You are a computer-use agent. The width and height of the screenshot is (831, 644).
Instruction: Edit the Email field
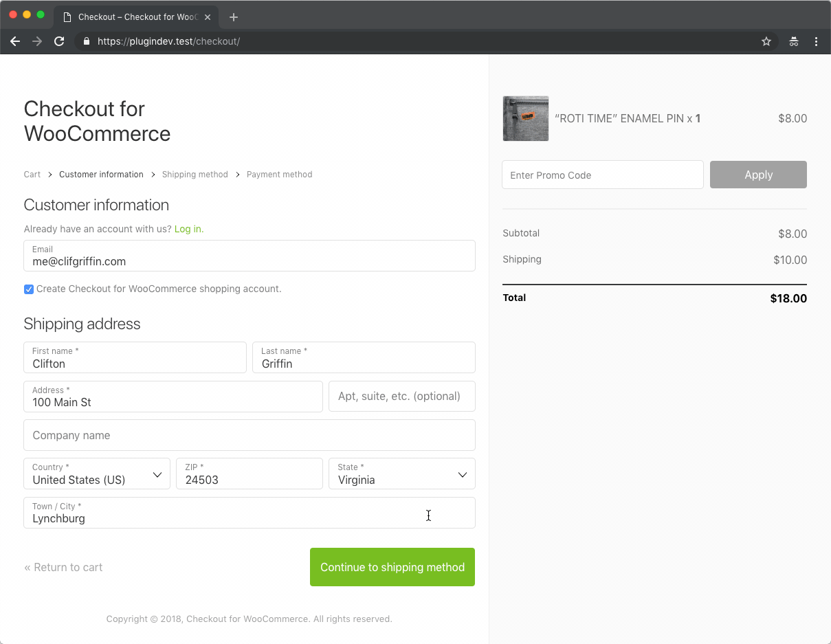point(250,256)
